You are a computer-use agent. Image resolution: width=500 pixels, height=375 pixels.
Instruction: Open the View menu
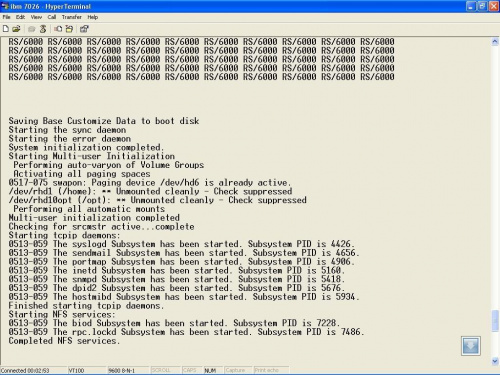[x=36, y=17]
